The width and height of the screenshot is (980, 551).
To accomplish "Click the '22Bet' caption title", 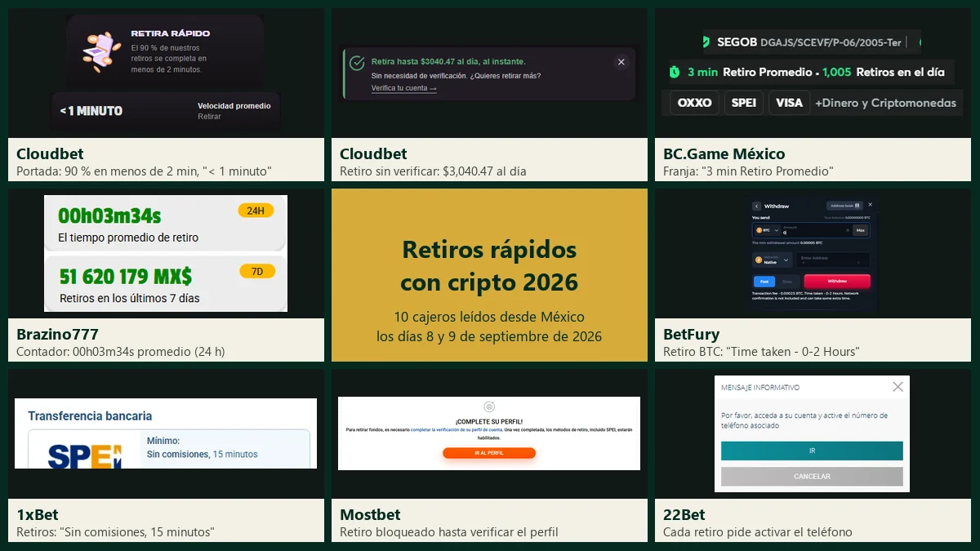I will pyautogui.click(x=684, y=514).
